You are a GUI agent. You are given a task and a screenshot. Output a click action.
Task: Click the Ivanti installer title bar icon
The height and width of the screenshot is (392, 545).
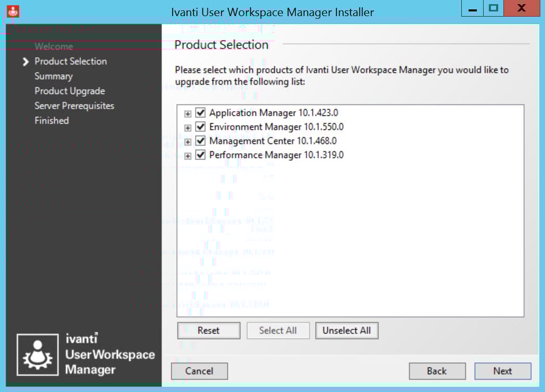point(13,10)
